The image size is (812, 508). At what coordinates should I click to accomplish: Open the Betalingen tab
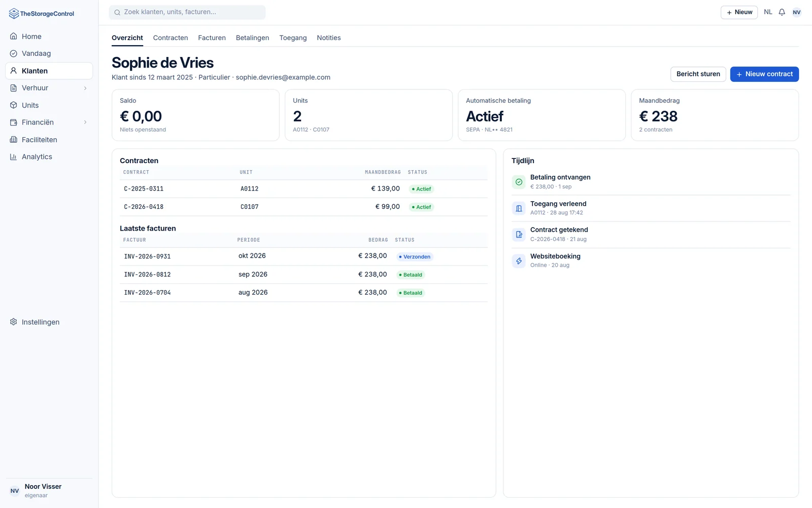[252, 38]
